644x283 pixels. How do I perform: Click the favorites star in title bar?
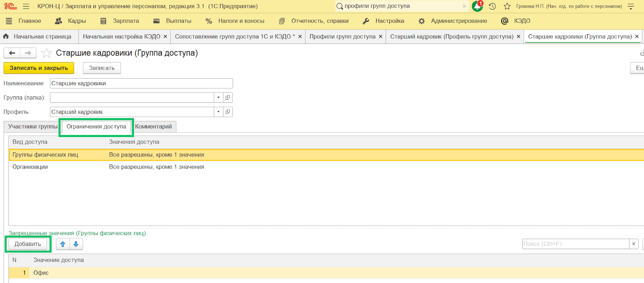tap(507, 6)
